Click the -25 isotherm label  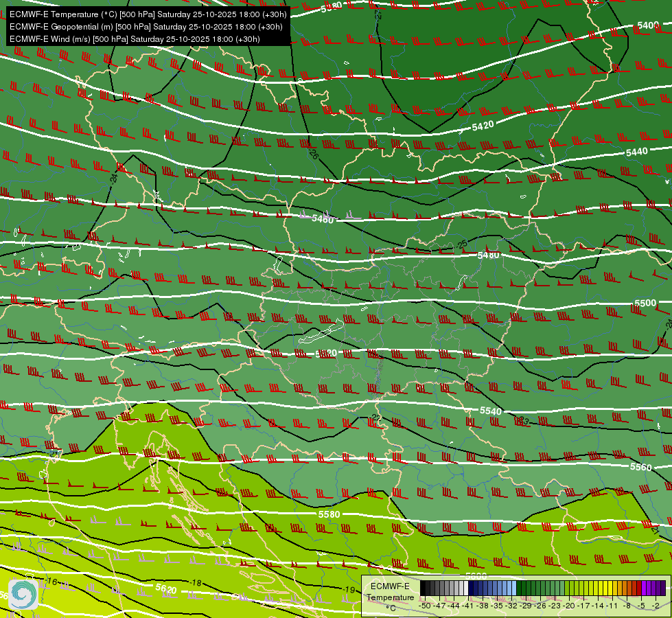click(461, 245)
